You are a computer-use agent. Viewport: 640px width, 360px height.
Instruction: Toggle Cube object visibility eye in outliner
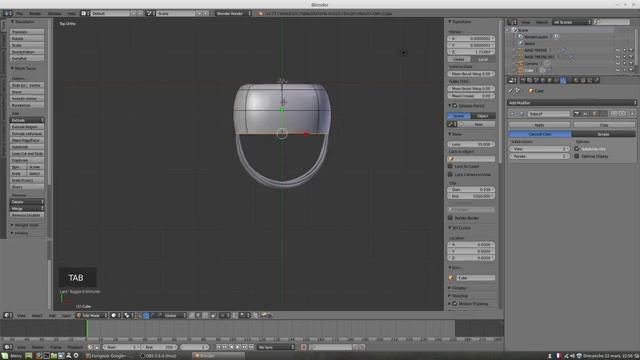618,70
